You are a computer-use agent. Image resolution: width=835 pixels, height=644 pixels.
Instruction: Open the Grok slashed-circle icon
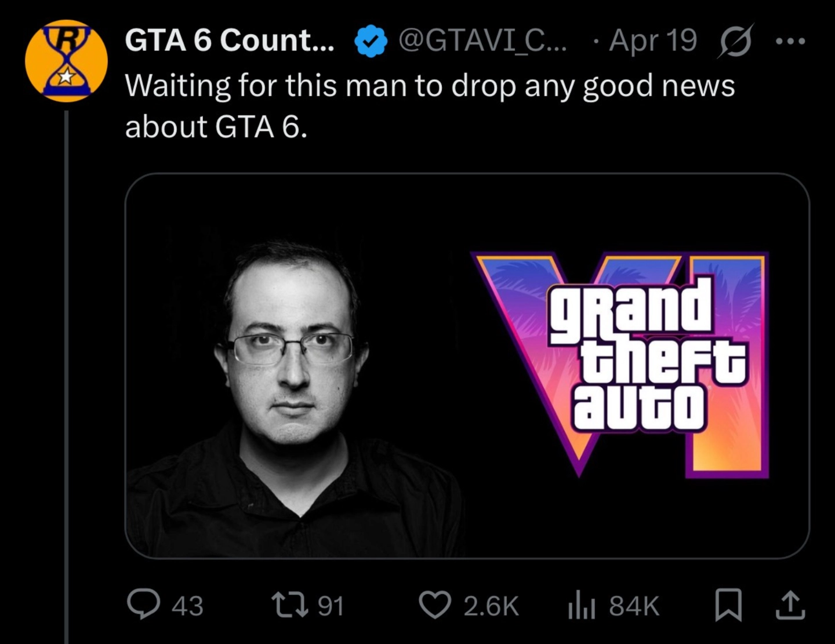736,41
